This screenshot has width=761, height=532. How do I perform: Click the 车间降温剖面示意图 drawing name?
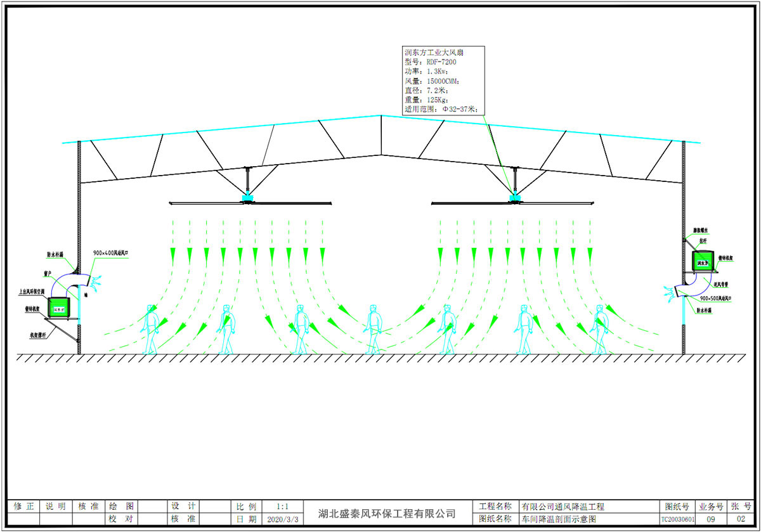[558, 519]
